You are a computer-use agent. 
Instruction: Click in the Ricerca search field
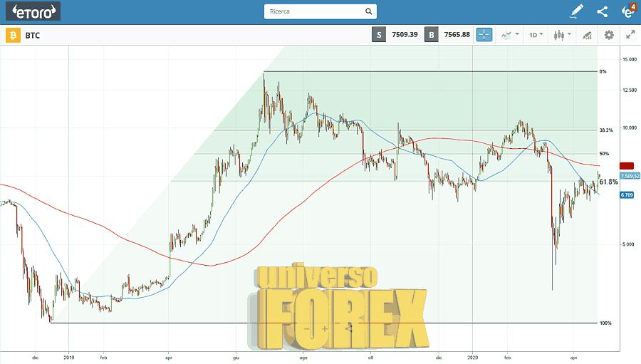point(313,11)
